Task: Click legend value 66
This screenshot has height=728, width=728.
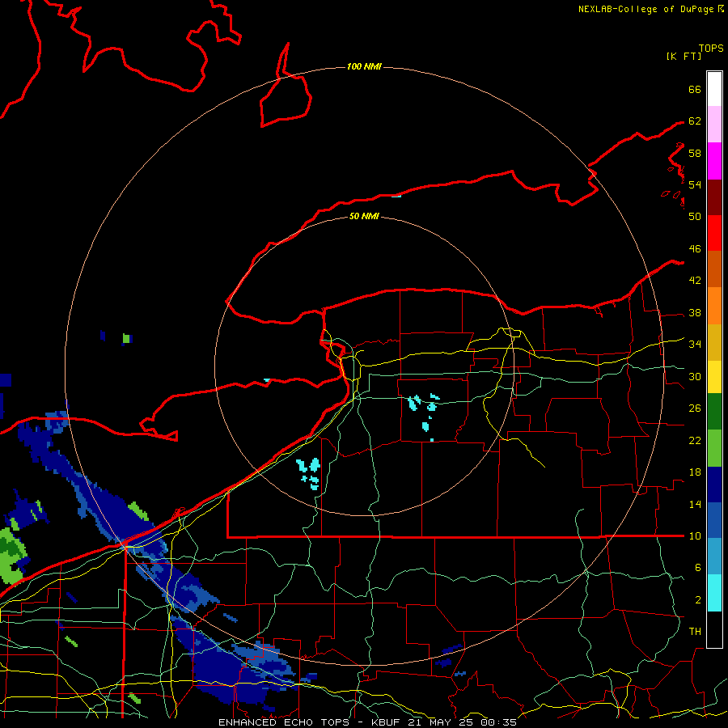Action: [x=695, y=90]
